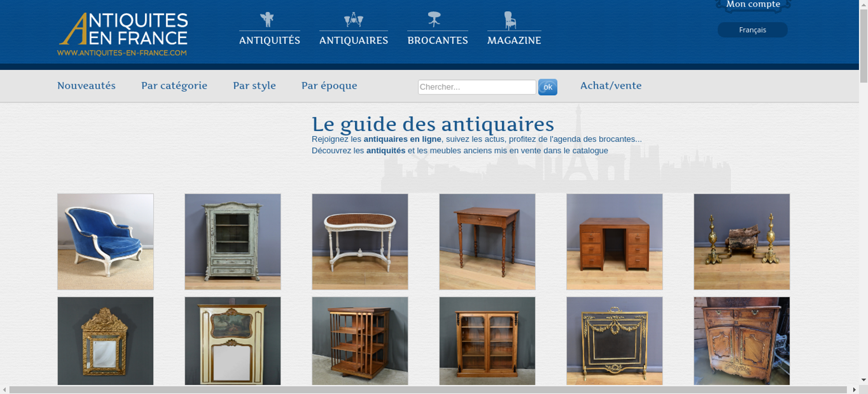The image size is (868, 394).
Task: Open the Par époque menu
Action: pos(329,86)
